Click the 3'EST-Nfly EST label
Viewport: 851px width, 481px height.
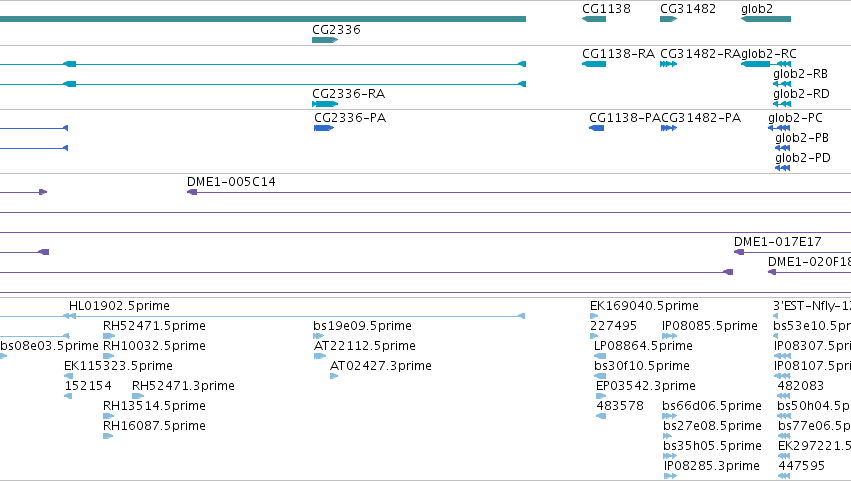coord(812,306)
